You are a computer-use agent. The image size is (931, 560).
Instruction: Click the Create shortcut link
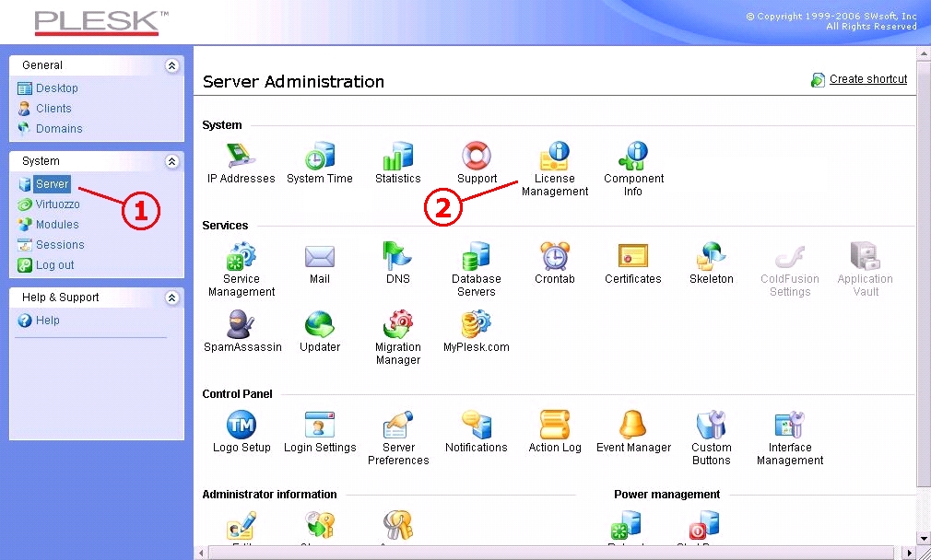867,79
